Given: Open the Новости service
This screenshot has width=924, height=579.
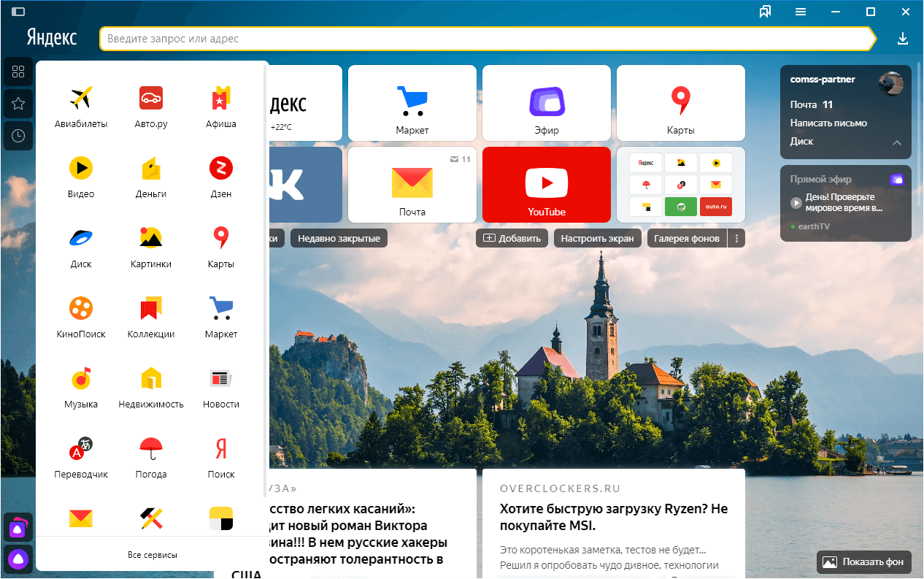Looking at the screenshot, I should 221,387.
